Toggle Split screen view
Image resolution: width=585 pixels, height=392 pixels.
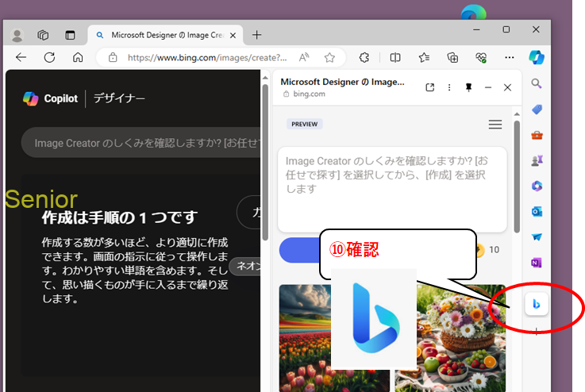click(395, 57)
